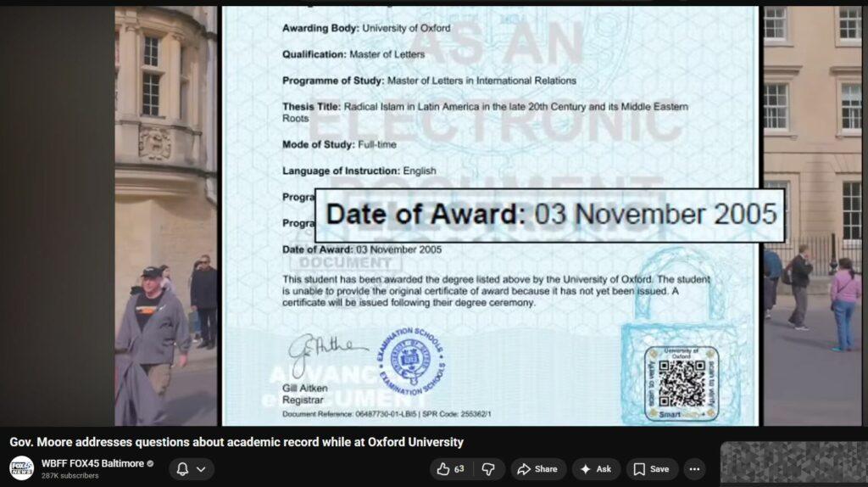
Task: Click the FOX45 News channel avatar
Action: click(x=21, y=468)
